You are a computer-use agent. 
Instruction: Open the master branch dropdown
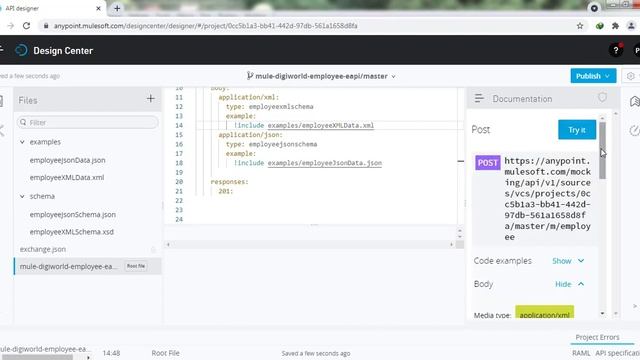(x=393, y=76)
